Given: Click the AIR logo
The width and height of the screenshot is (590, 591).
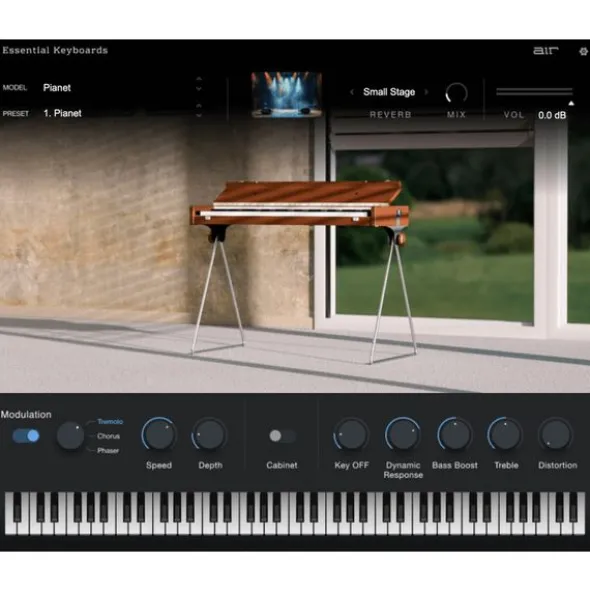Looking at the screenshot, I should tap(546, 51).
